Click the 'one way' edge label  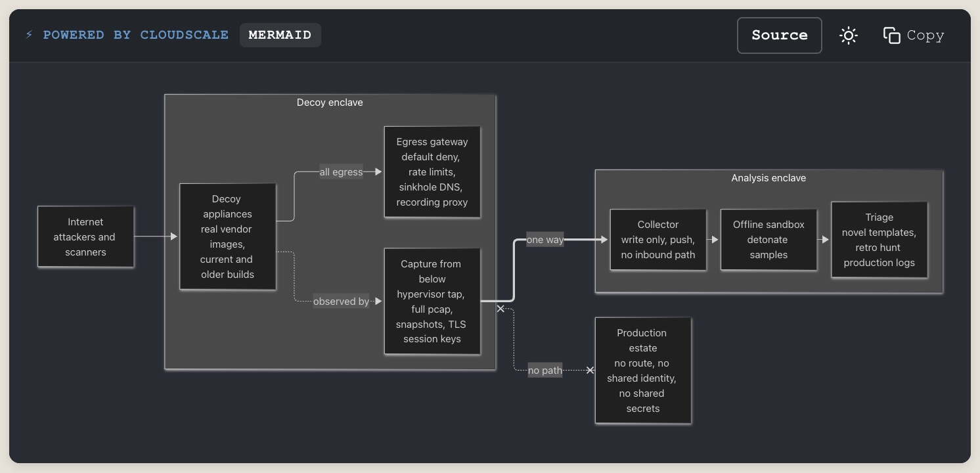pos(545,240)
